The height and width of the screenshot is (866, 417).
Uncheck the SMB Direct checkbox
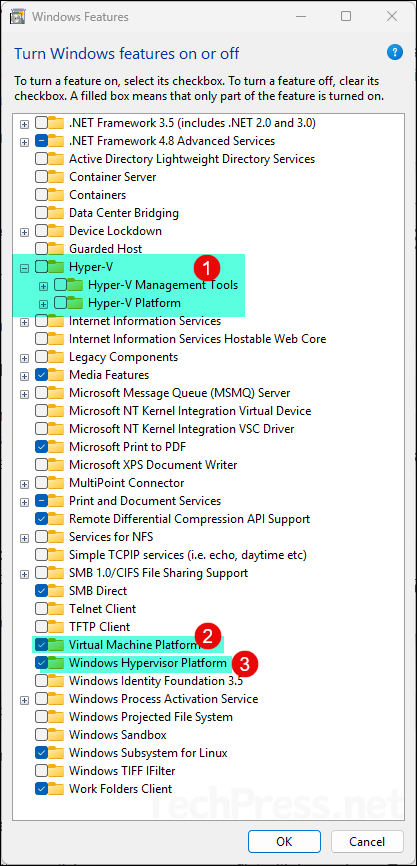[41, 591]
